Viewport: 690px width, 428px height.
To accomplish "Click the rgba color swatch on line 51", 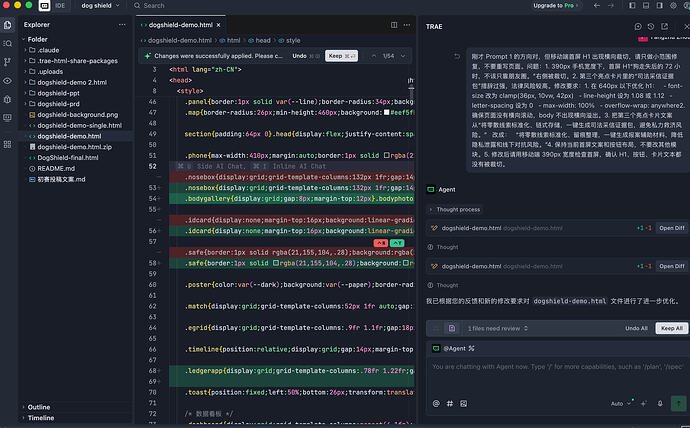I will point(386,156).
